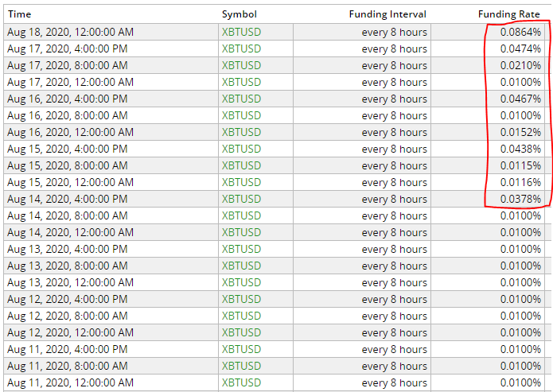Select the Aug 15, 2020, 8:00:00 AM time cell
Image resolution: width=553 pixels, height=392 pixels.
tap(111, 165)
